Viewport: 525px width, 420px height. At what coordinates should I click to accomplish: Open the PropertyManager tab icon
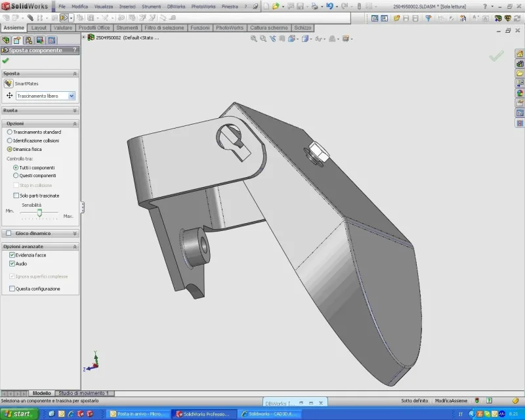tap(17, 40)
